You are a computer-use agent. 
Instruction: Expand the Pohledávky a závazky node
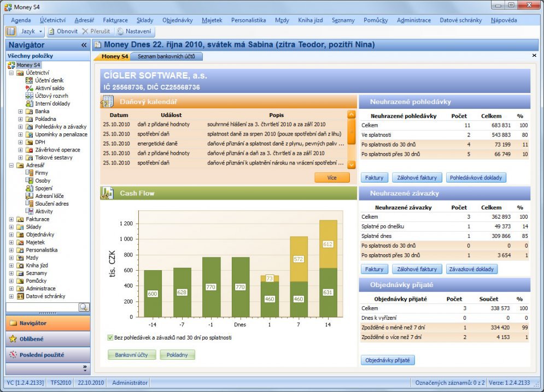click(20, 127)
